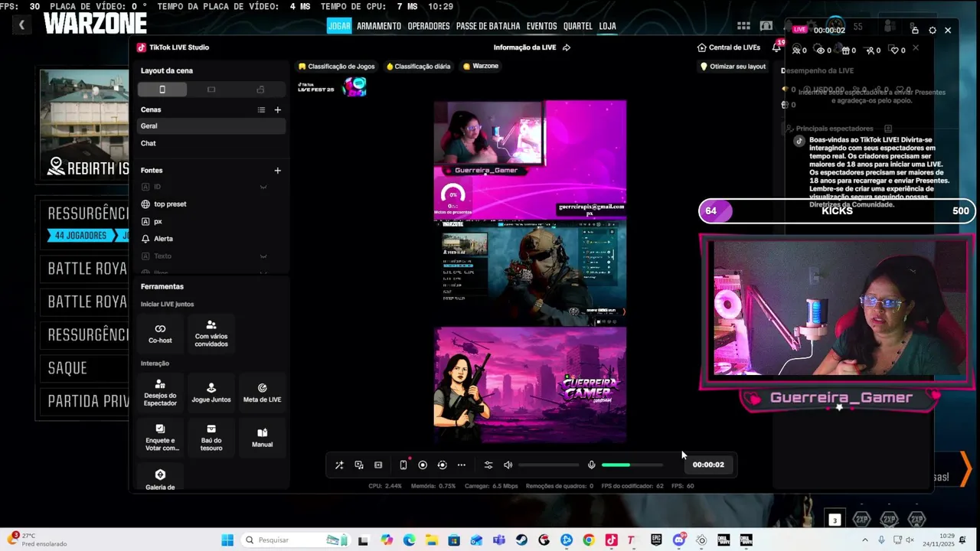This screenshot has width=980, height=551.
Task: Go back with Warzone arrow
Action: point(21,25)
